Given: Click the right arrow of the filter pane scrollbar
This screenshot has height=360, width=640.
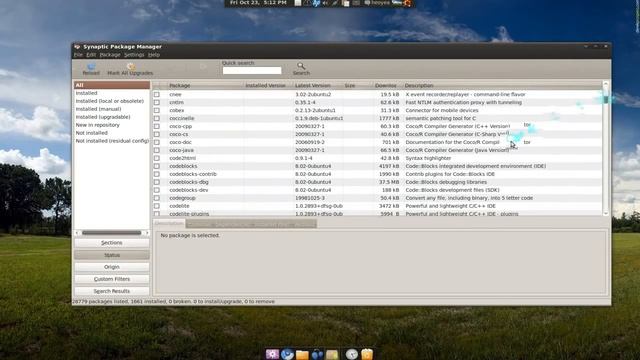Looking at the screenshot, I should pos(147,233).
